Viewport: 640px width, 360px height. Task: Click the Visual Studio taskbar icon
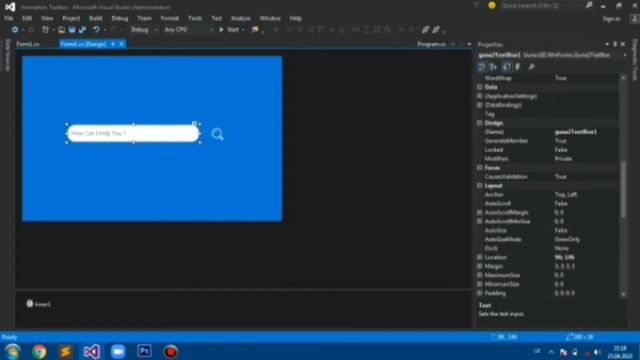point(92,351)
